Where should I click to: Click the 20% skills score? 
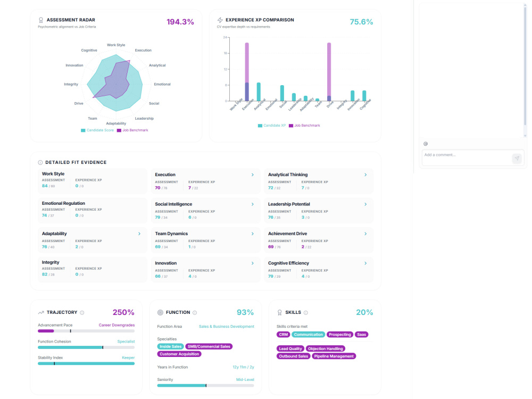[x=364, y=312]
